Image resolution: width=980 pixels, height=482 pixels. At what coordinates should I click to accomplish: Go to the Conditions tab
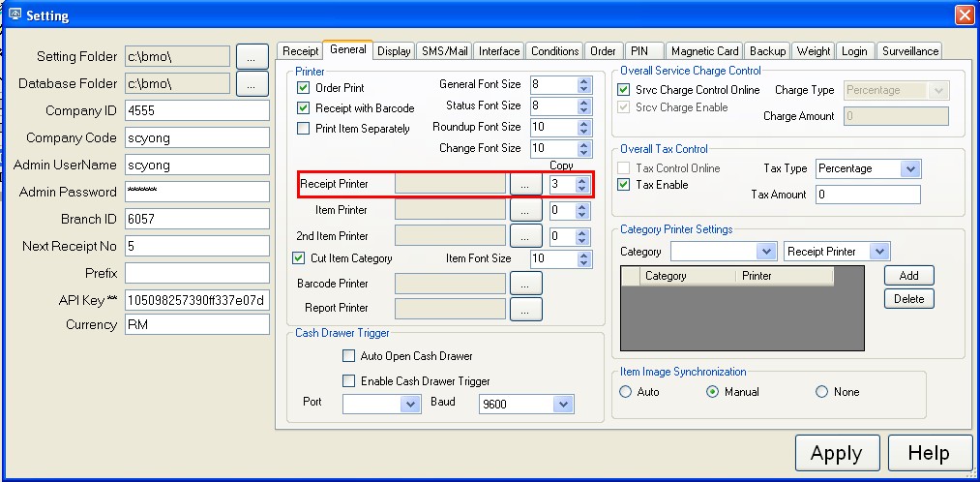point(555,51)
